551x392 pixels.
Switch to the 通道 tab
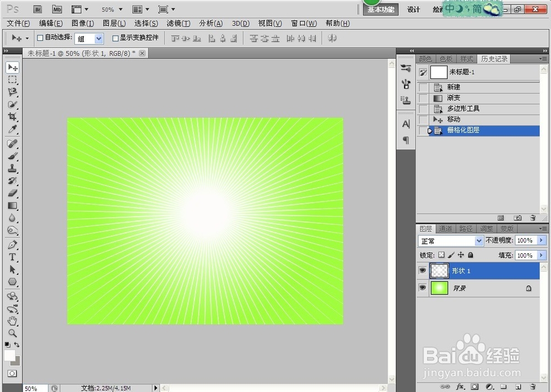[446, 228]
